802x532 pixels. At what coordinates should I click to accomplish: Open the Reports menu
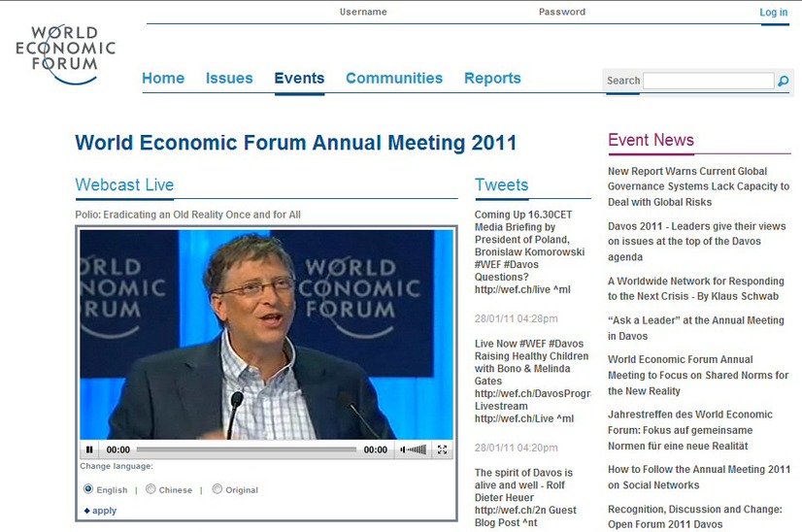[492, 79]
